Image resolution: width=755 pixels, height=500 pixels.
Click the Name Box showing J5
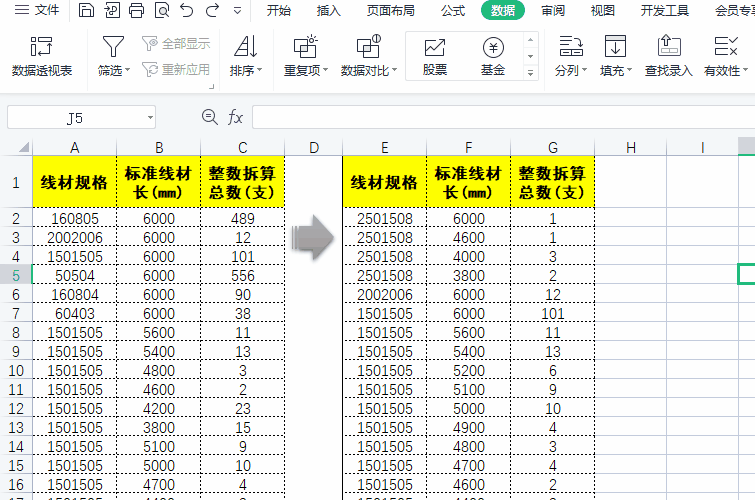[x=75, y=118]
